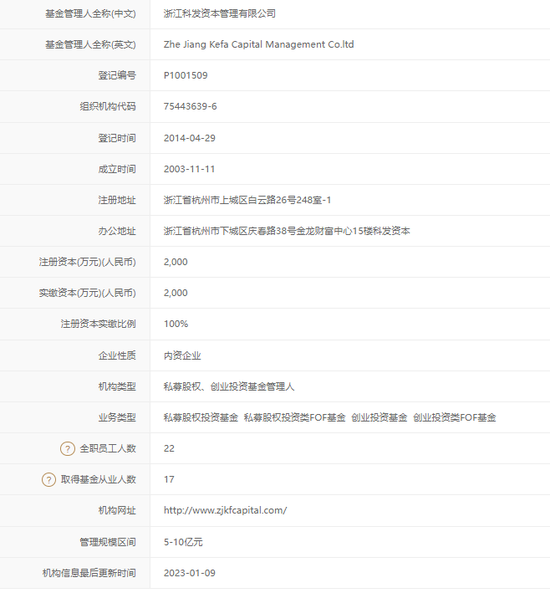Click the registered address on 白云路26号
This screenshot has width=550, height=593.
pos(247,200)
